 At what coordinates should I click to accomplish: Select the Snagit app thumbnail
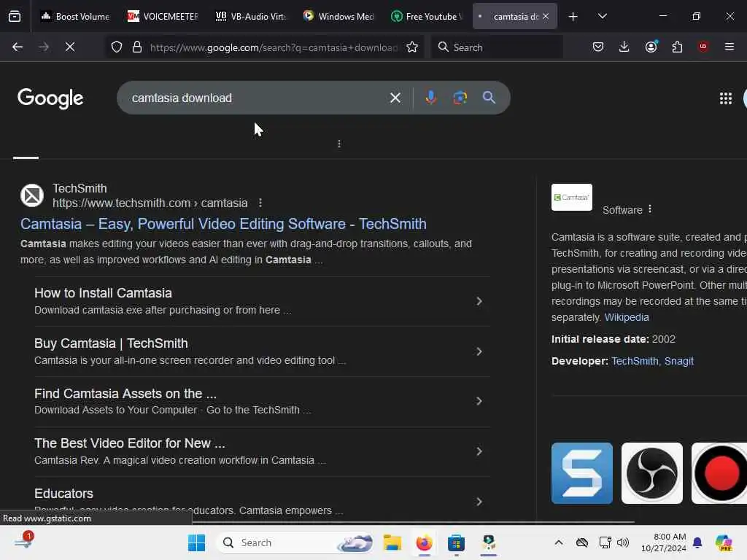click(581, 473)
